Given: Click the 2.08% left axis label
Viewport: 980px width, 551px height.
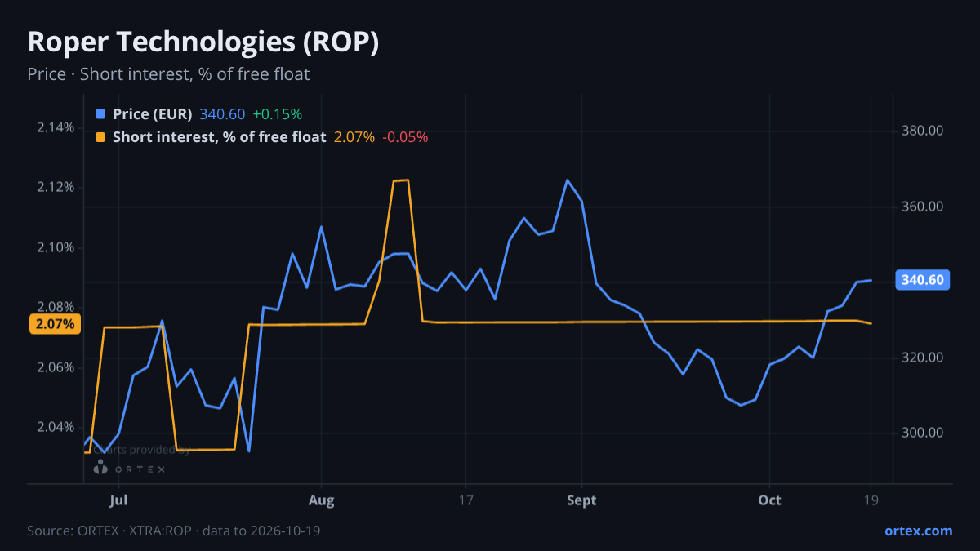Looking at the screenshot, I should (56, 307).
